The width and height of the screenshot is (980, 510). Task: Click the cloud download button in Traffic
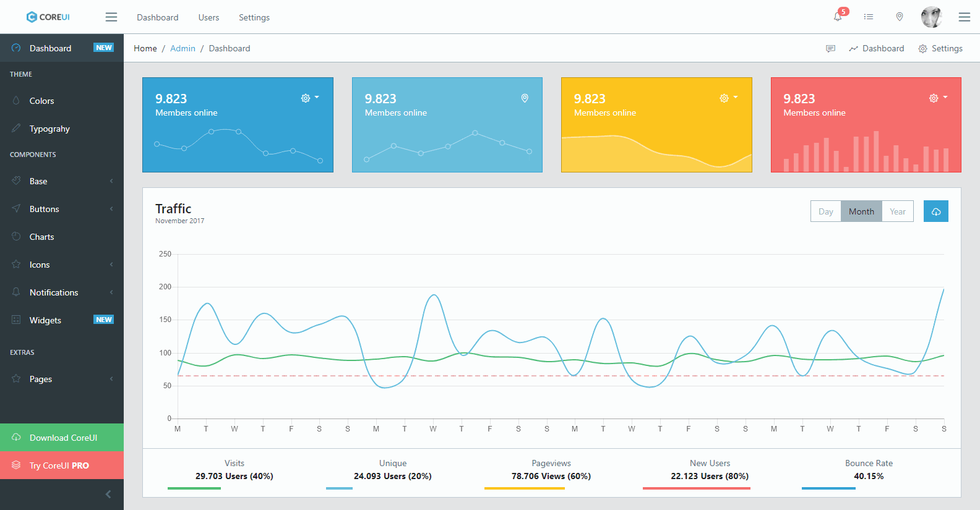[x=935, y=211]
